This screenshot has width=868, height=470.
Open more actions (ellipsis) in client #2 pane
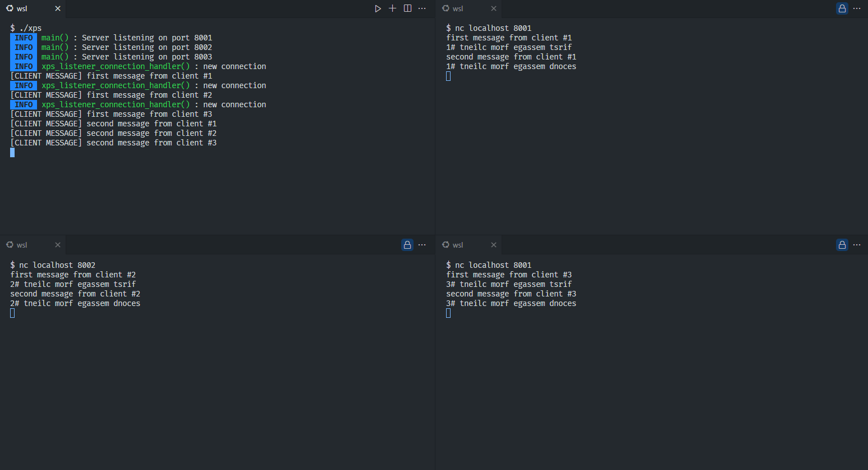[x=422, y=245]
